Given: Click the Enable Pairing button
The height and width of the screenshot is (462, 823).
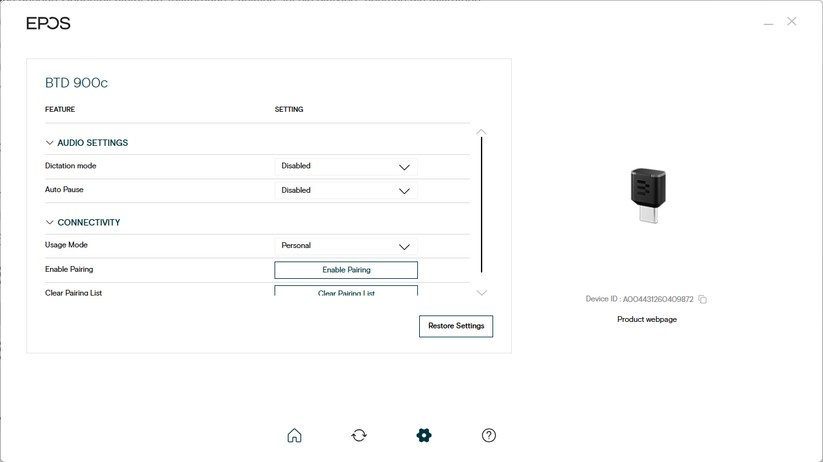Looking at the screenshot, I should click(346, 270).
